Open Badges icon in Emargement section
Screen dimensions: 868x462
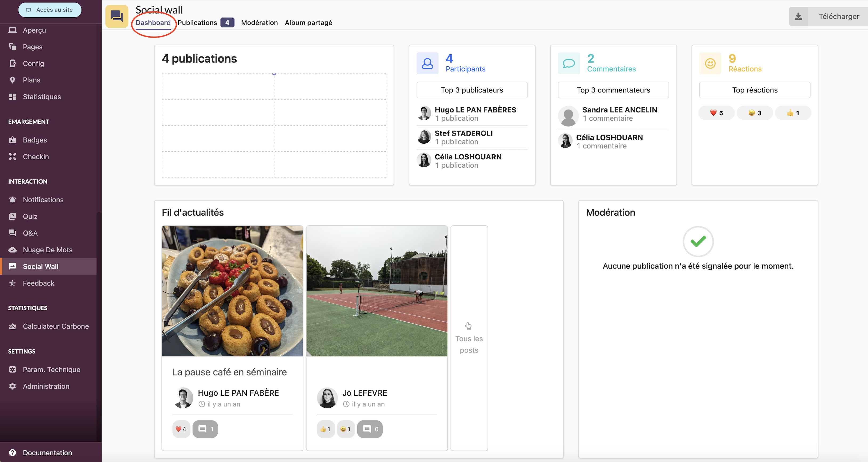(13, 140)
